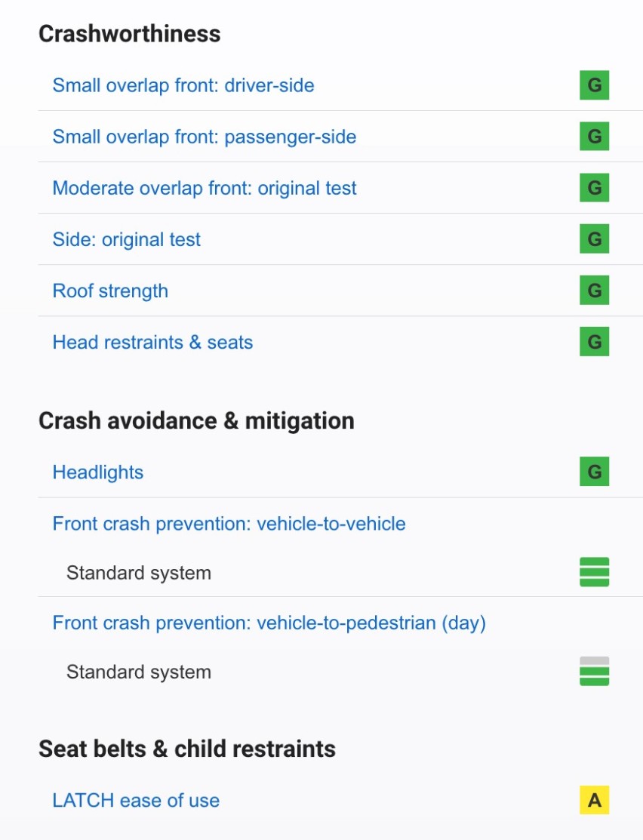Click the G badge beside passenger-side small overlap
Screen dimensions: 643x840
click(x=594, y=137)
